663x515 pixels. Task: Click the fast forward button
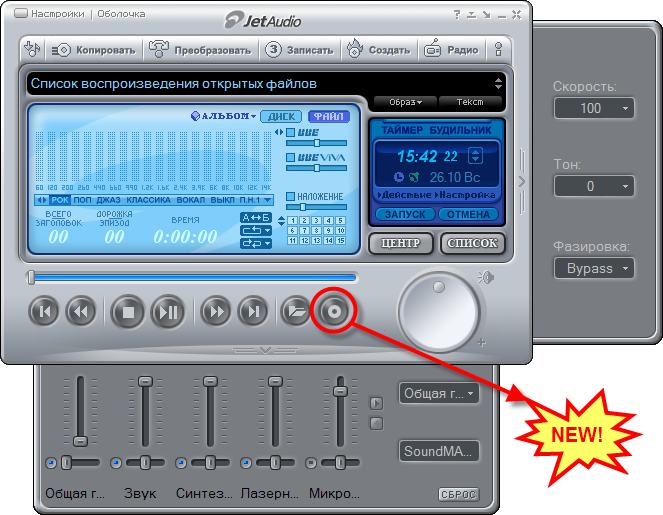point(216,312)
